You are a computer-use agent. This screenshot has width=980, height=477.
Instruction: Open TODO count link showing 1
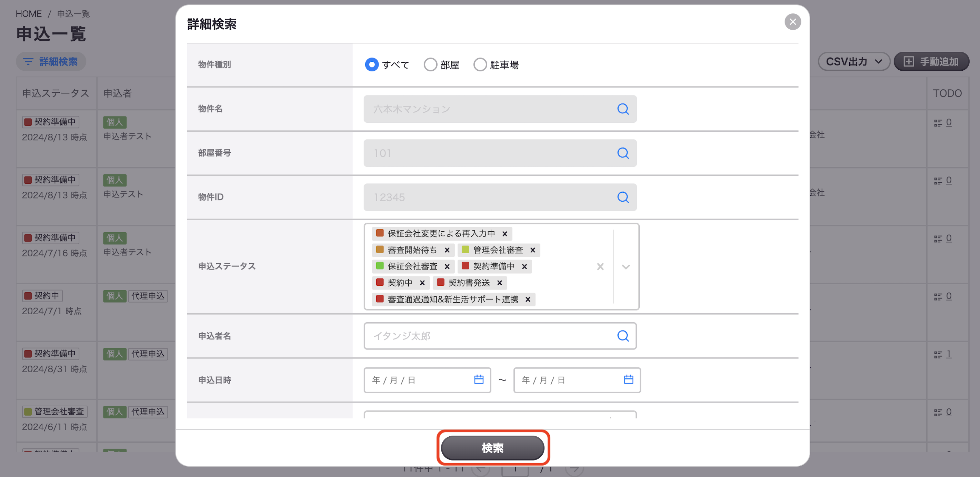point(948,354)
